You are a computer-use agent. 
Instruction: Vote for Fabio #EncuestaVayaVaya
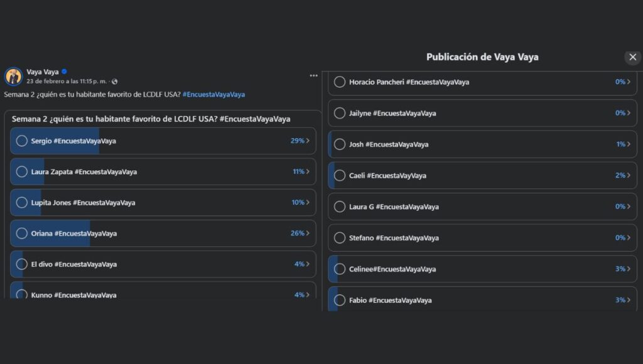(x=340, y=300)
